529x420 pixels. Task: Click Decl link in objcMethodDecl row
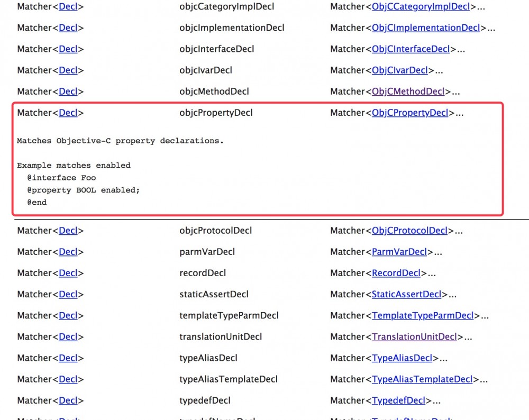[68, 92]
